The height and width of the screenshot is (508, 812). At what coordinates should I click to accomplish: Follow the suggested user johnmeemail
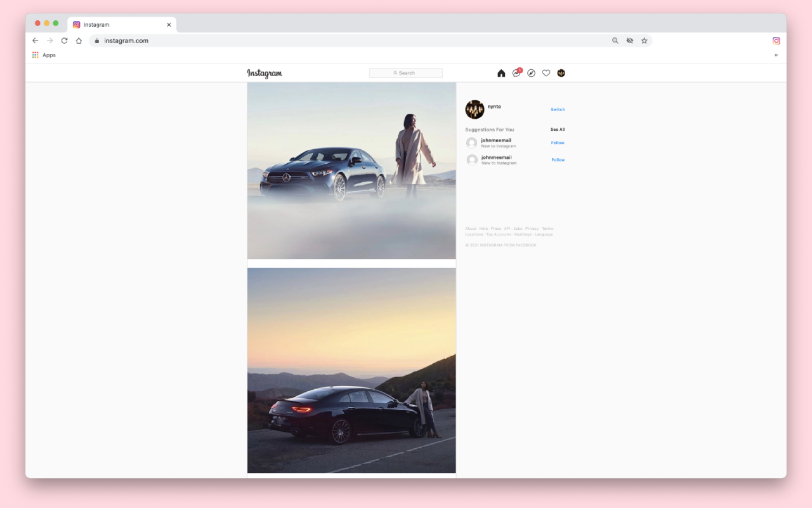coord(557,142)
